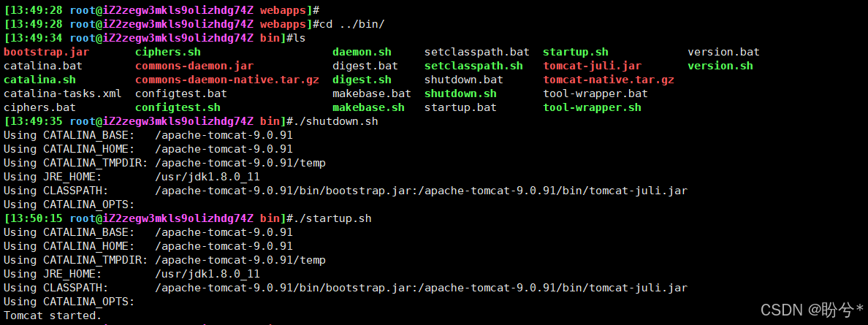Click the green tool-wrapper.sh entry
Viewport: 868px width, 325px height.
point(593,107)
